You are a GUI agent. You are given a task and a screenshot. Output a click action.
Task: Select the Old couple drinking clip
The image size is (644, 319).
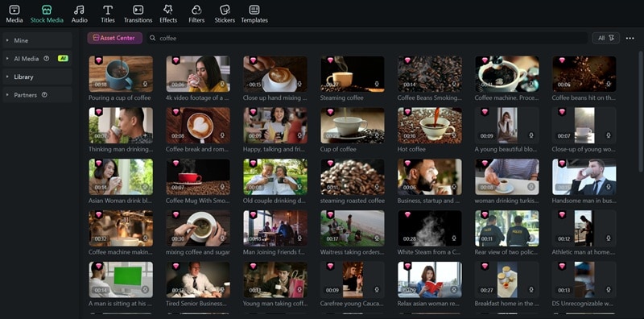275,176
